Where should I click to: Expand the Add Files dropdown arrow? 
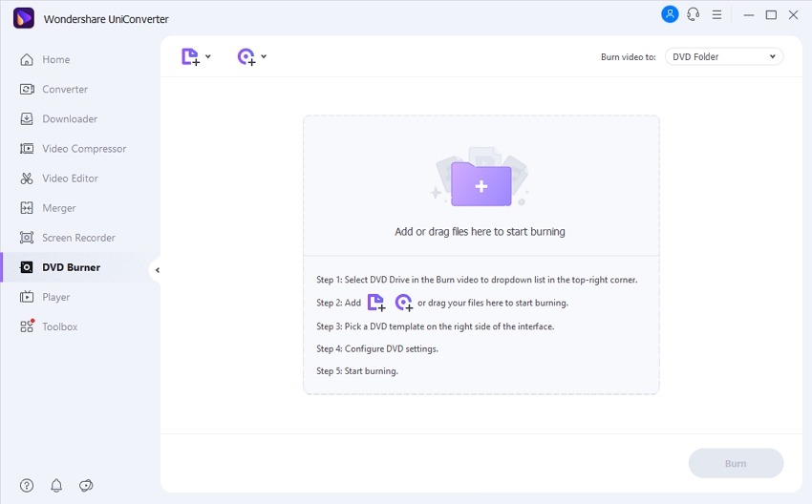coord(208,56)
